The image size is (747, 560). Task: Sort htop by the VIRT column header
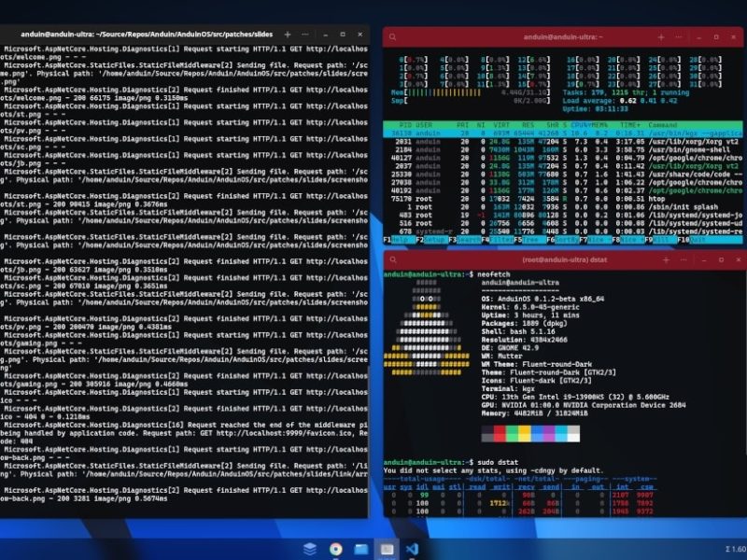pyautogui.click(x=501, y=125)
